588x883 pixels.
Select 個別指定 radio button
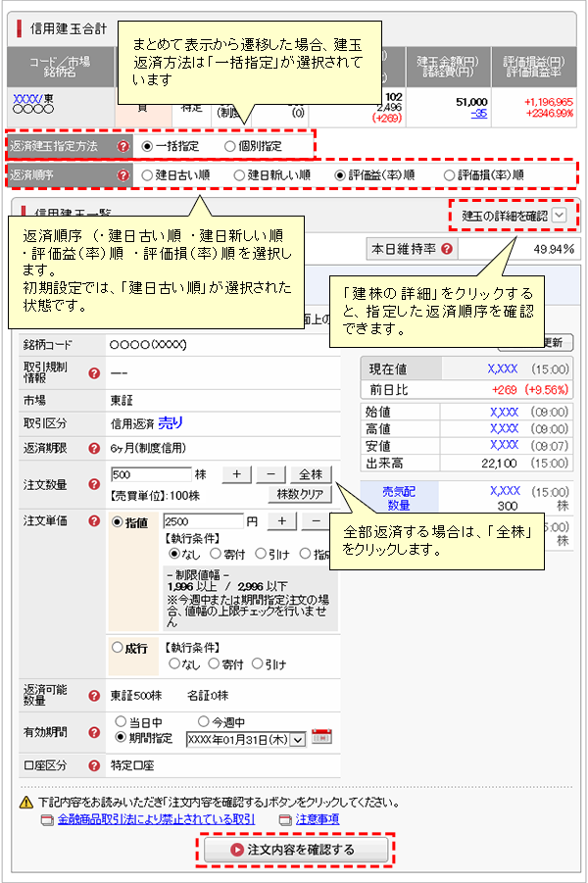[x=230, y=146]
